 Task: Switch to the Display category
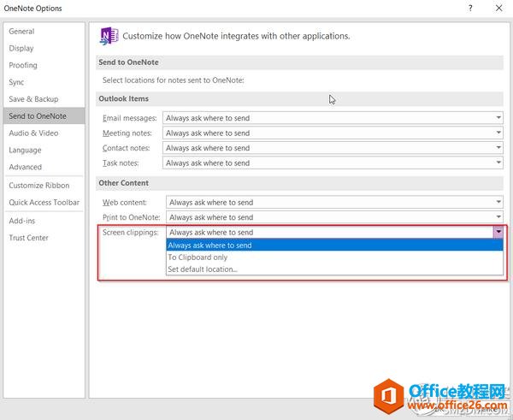21,49
